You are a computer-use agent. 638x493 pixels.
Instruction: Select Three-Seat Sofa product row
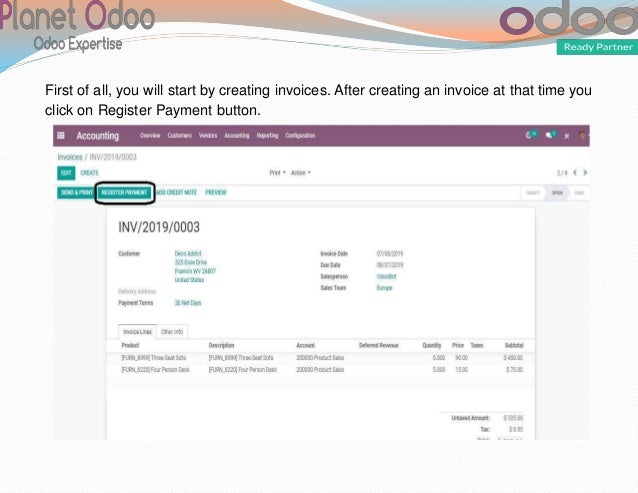coord(321,358)
